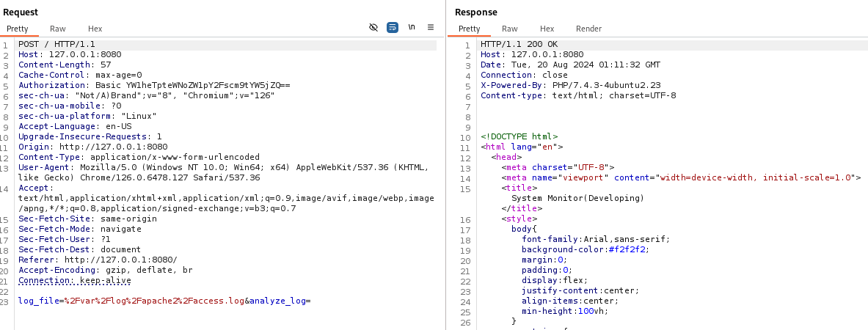Click the 'Connection: close' response header
The height and width of the screenshot is (330, 868).
(524, 75)
